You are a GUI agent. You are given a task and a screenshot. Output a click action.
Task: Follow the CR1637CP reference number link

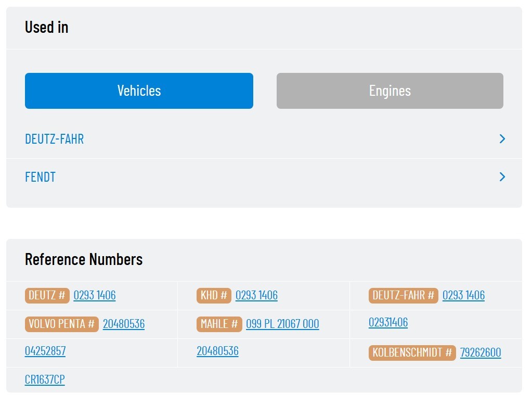(x=45, y=380)
